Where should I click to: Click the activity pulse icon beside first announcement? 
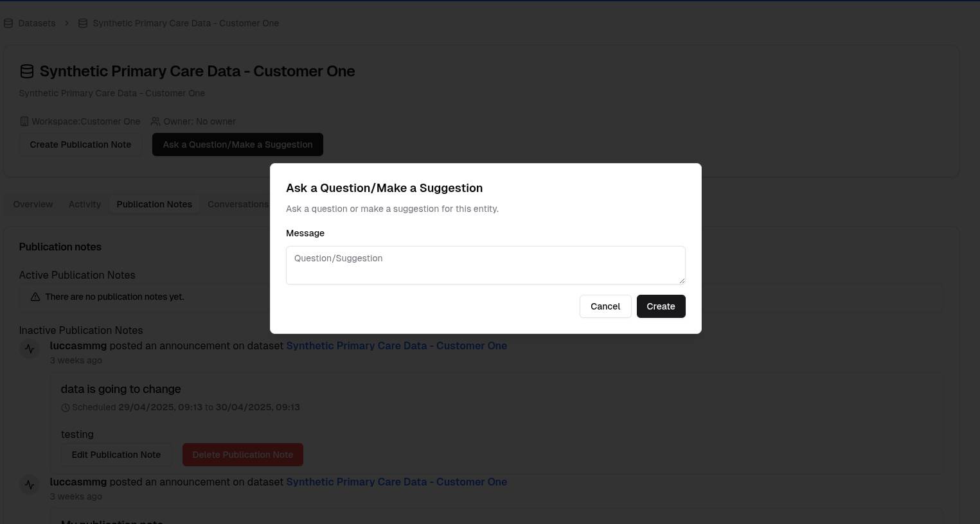point(30,349)
